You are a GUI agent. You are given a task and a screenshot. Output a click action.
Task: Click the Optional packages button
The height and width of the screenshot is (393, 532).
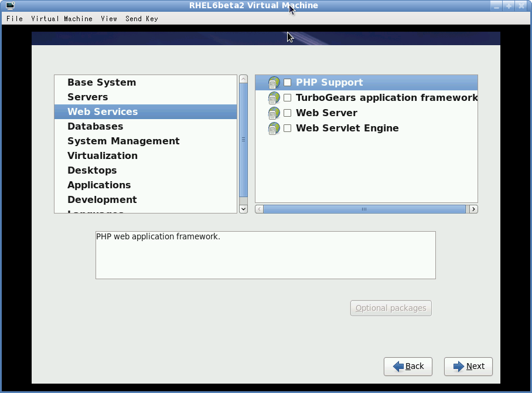tap(391, 308)
